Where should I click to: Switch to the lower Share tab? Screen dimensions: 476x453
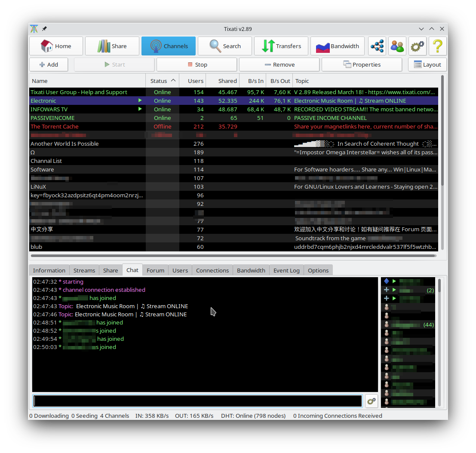click(111, 270)
